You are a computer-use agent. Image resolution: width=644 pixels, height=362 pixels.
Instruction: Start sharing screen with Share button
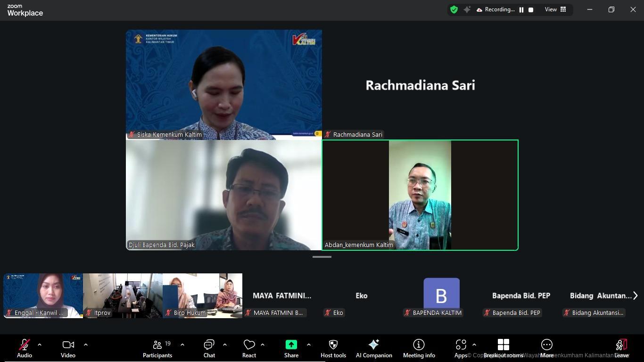tap(291, 349)
